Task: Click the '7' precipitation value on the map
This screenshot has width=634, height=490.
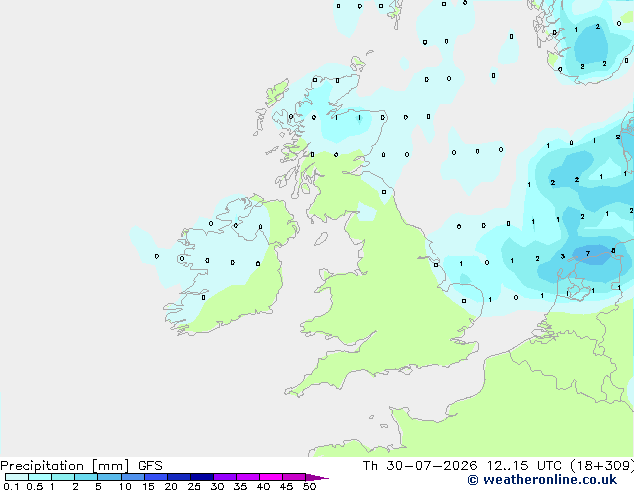Action: click(588, 253)
